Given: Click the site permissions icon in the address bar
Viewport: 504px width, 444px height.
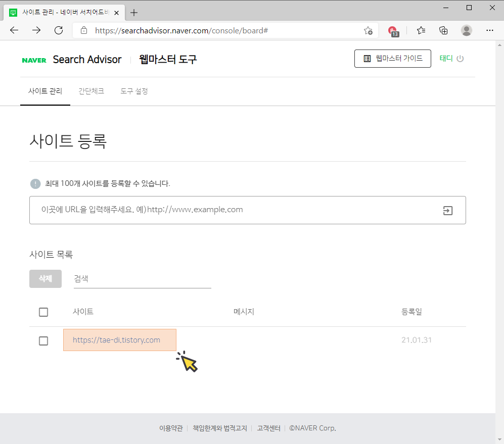Looking at the screenshot, I should [x=83, y=30].
